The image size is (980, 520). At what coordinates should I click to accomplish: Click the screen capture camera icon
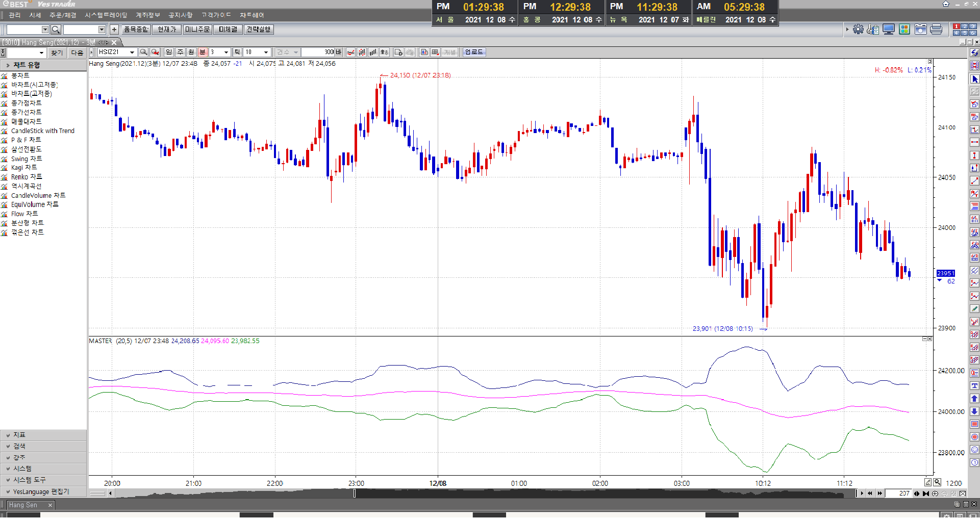(920, 30)
